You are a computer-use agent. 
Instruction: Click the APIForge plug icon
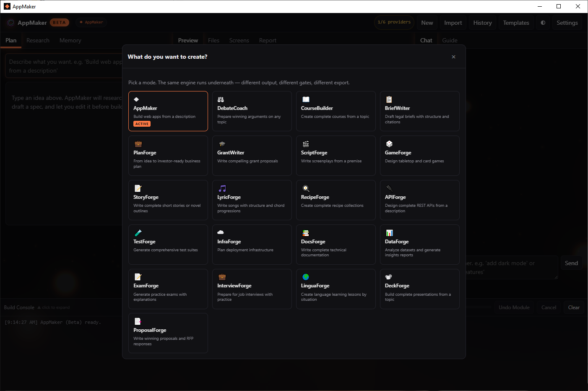pos(389,188)
